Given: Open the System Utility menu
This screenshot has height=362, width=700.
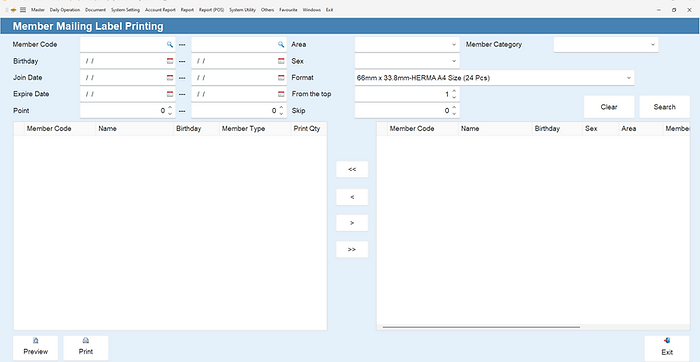Looking at the screenshot, I should [x=242, y=10].
